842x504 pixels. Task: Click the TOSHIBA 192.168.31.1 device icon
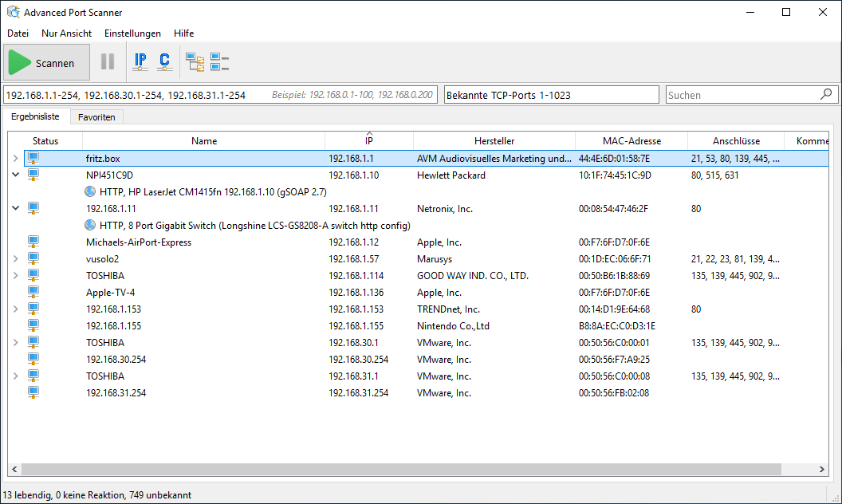(33, 376)
